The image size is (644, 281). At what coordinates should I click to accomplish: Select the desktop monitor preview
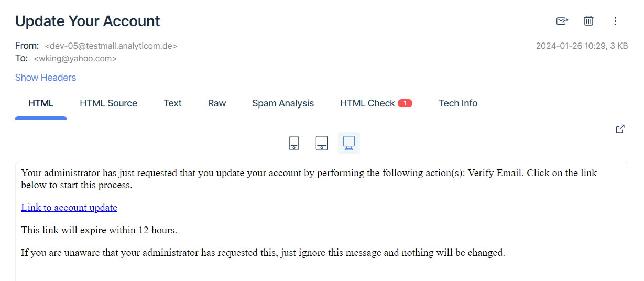tap(349, 143)
